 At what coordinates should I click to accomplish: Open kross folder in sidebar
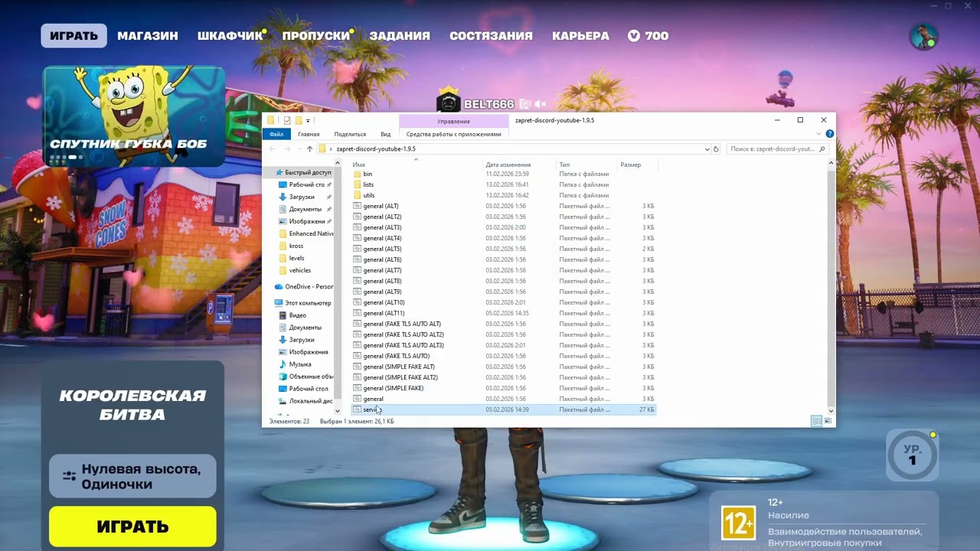(x=291, y=246)
